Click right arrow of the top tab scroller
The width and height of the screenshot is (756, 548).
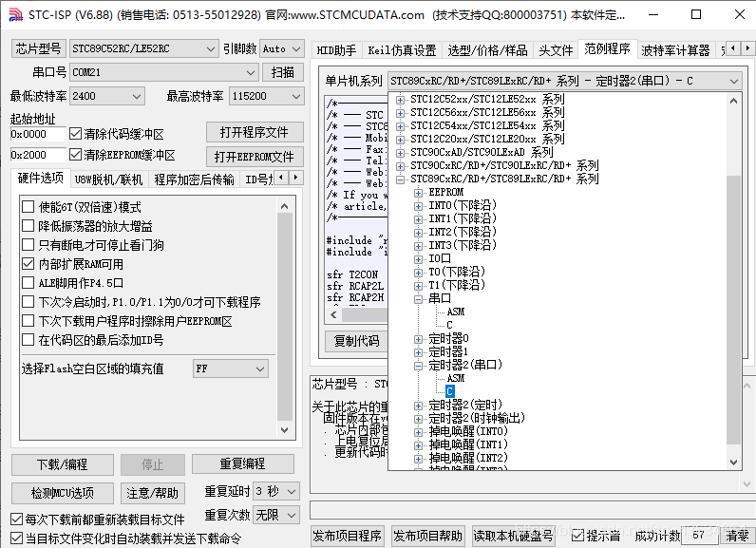747,48
